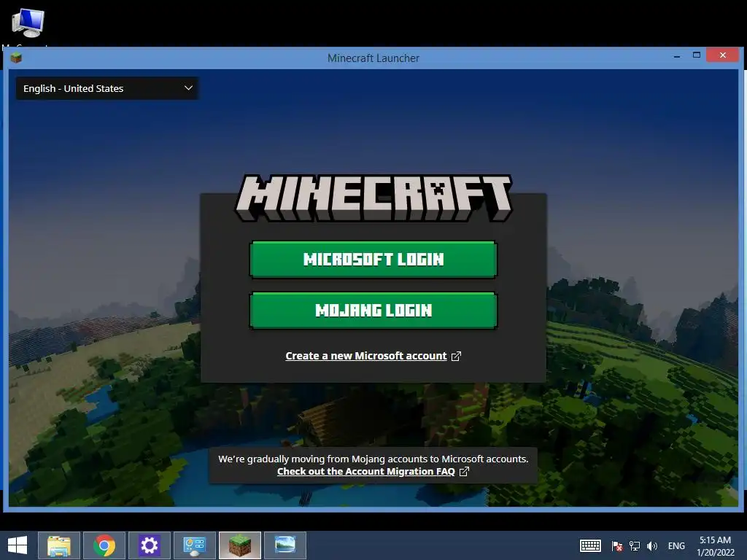Minimize the Minecraft Launcher window
The width and height of the screenshot is (747, 560).
(x=677, y=56)
